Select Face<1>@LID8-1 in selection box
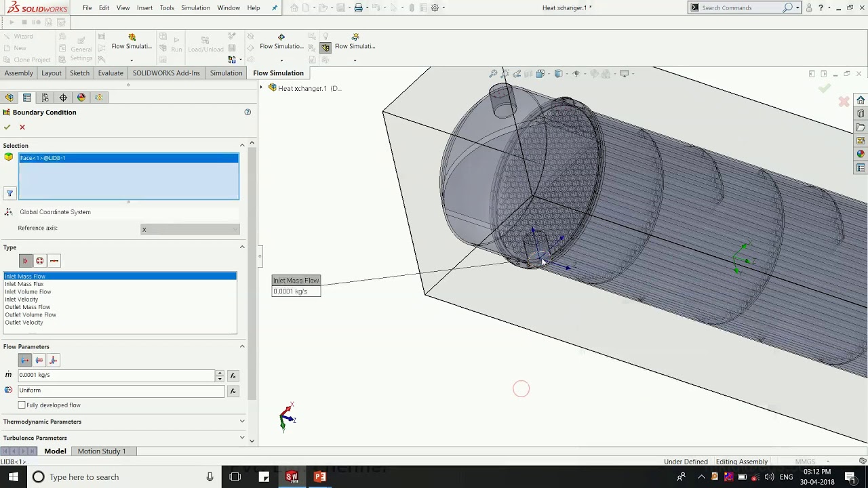The image size is (868, 488). 129,158
